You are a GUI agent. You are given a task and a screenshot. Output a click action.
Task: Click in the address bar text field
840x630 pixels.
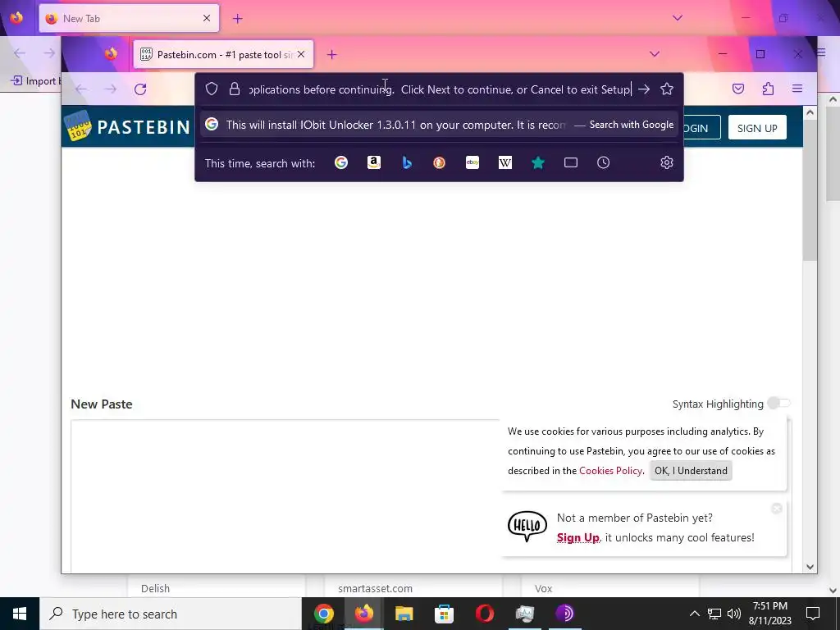coord(441,89)
